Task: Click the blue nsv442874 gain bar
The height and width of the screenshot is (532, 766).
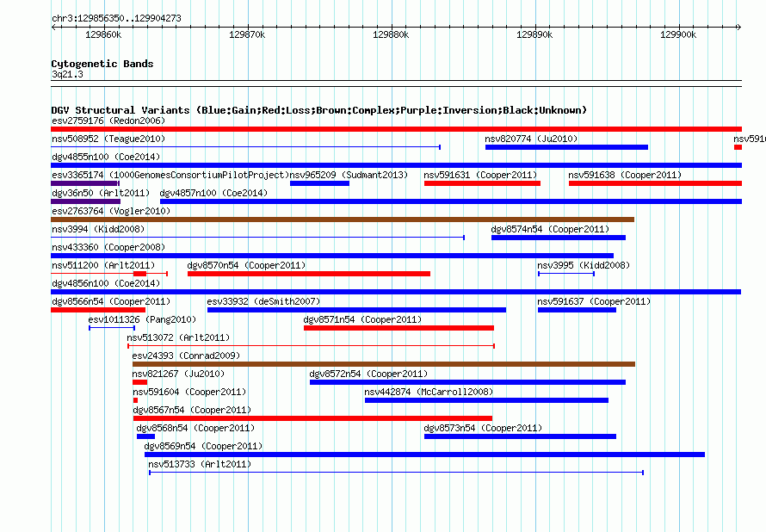Action: [486, 400]
